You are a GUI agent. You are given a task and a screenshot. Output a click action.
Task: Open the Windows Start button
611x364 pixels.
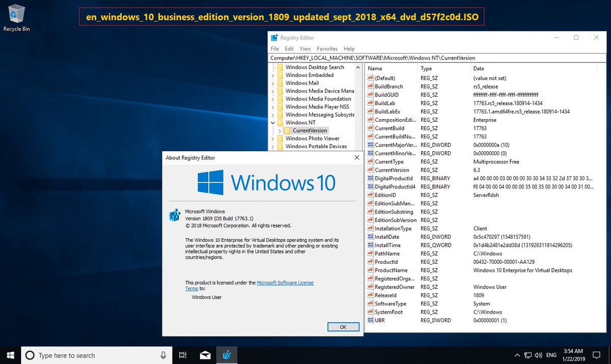10,355
